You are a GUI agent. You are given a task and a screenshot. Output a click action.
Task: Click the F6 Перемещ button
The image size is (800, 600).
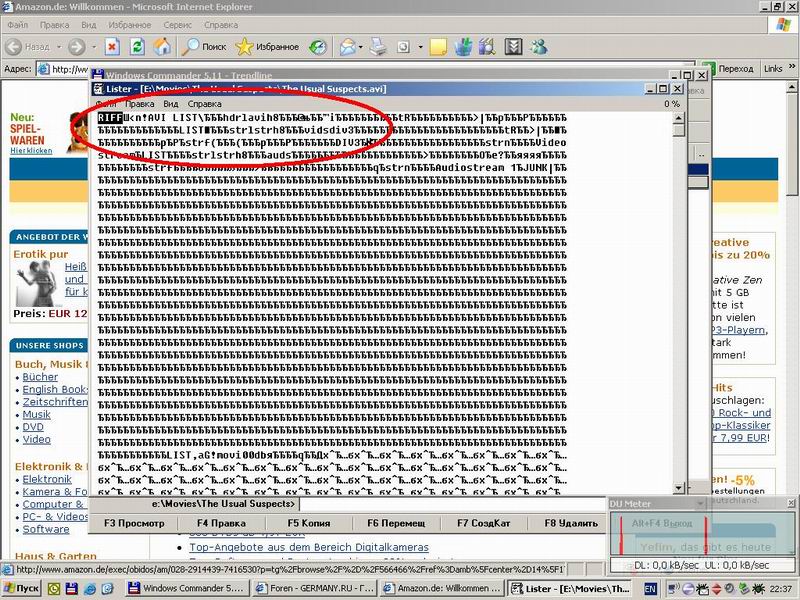click(x=396, y=523)
